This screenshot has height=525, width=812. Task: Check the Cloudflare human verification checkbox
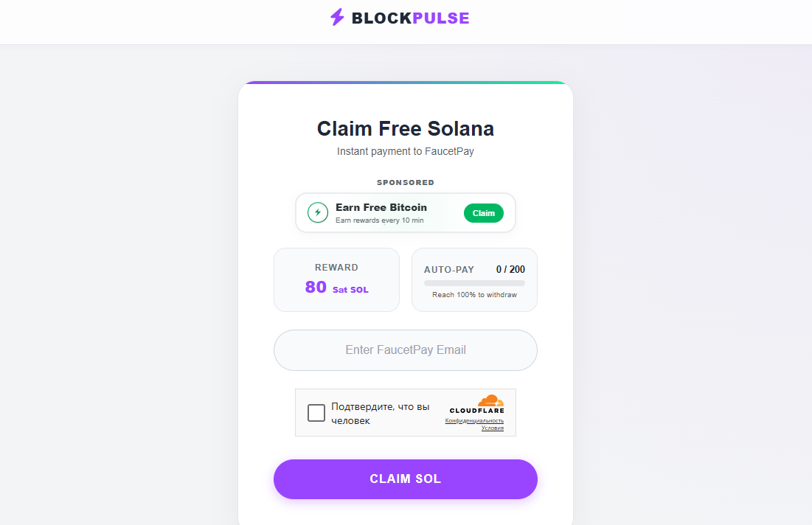316,413
